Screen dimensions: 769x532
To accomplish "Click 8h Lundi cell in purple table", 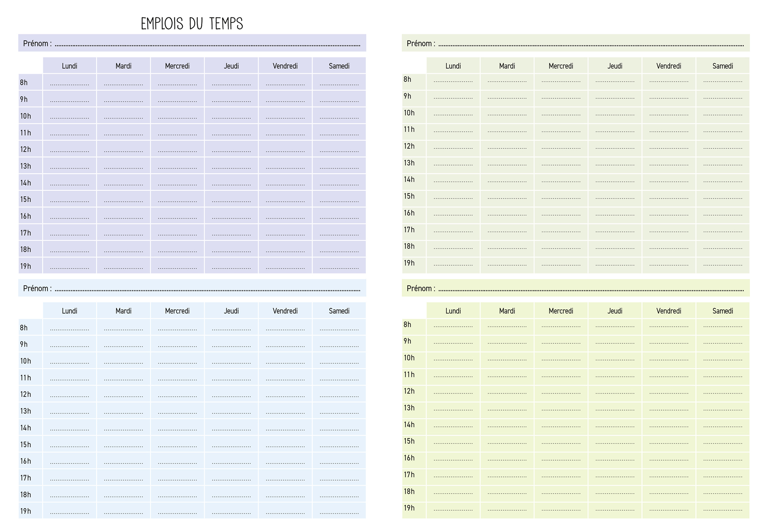I will [x=70, y=82].
